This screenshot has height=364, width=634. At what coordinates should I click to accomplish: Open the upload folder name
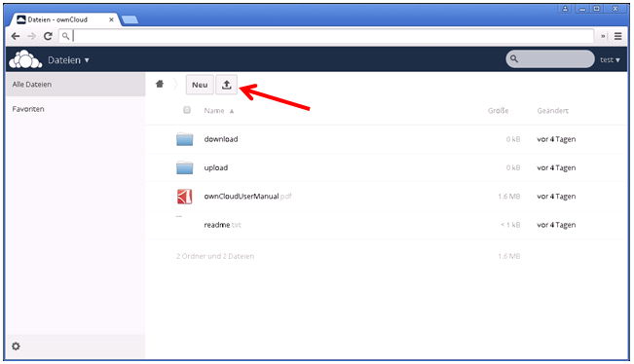click(216, 167)
